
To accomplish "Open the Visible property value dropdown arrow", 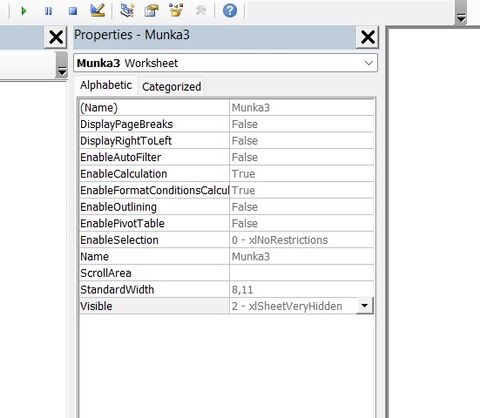I will (365, 306).
